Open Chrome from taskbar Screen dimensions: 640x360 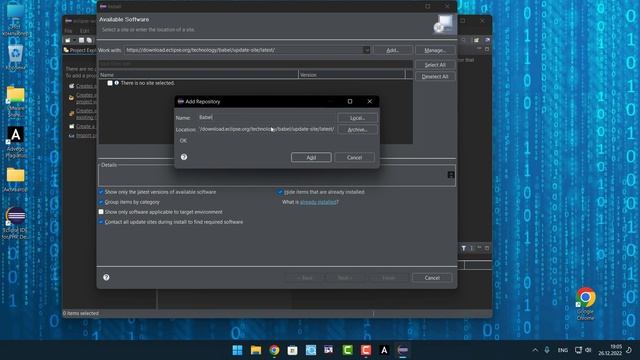[x=274, y=350]
